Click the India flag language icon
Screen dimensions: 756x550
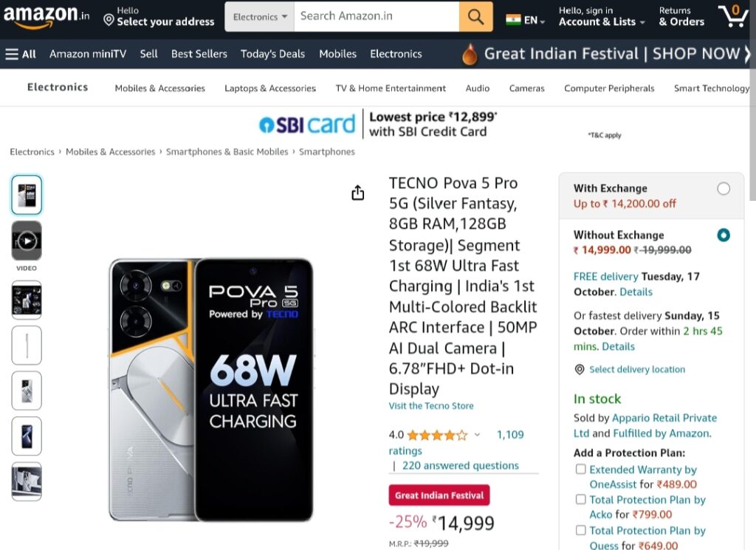[513, 20]
